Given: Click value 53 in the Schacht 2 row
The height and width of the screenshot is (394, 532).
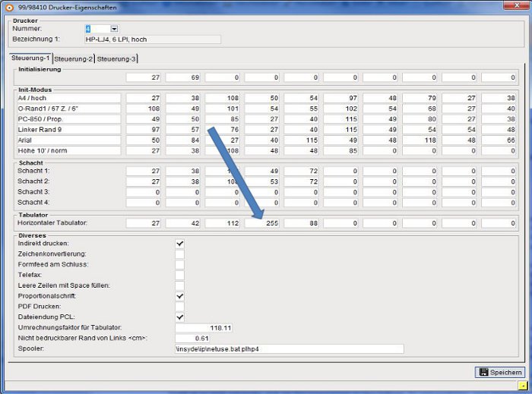Looking at the screenshot, I should [x=262, y=181].
